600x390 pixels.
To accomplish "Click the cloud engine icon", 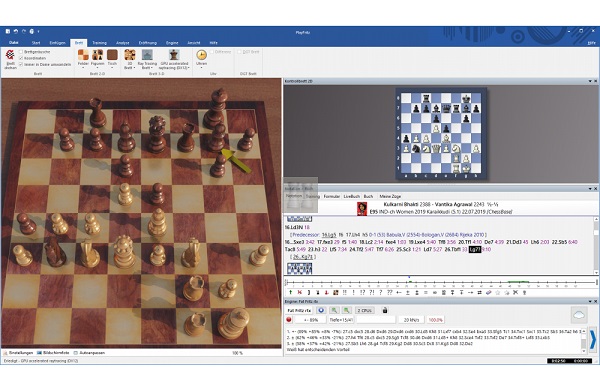I will pyautogui.click(x=579, y=315).
